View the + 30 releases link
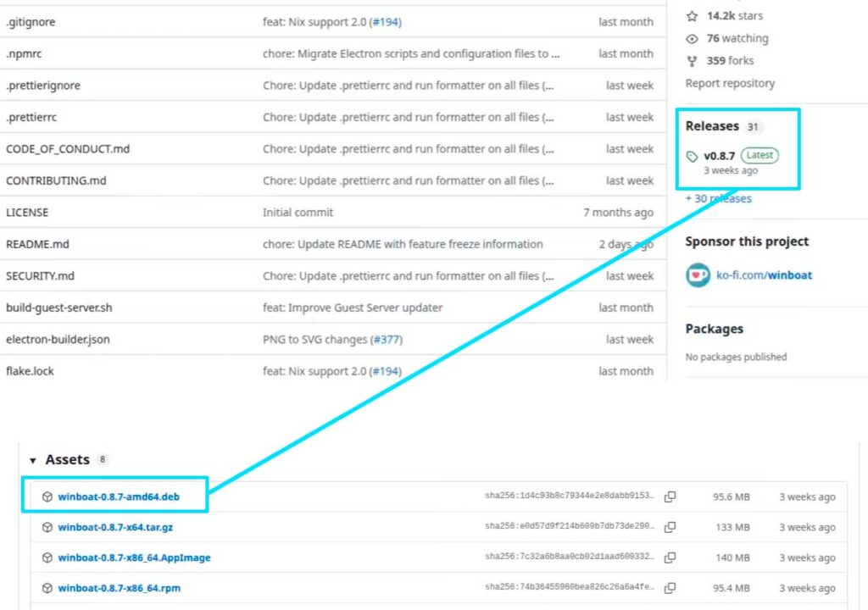 [x=718, y=198]
